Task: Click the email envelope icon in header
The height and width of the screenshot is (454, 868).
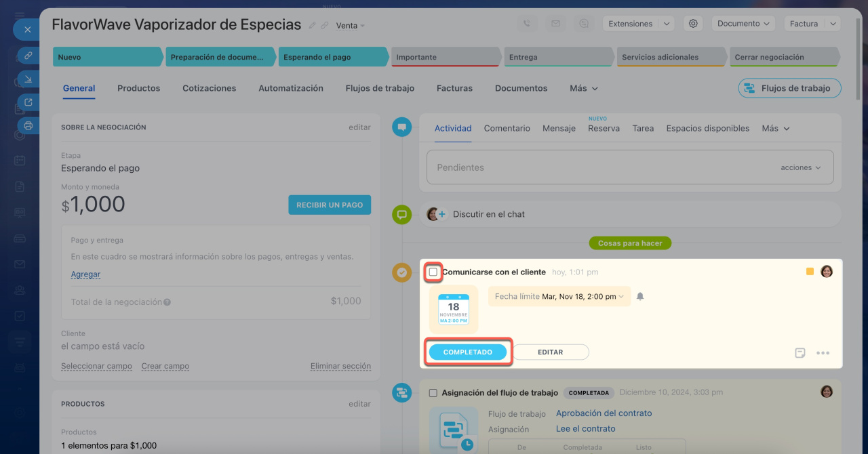Action: click(555, 24)
